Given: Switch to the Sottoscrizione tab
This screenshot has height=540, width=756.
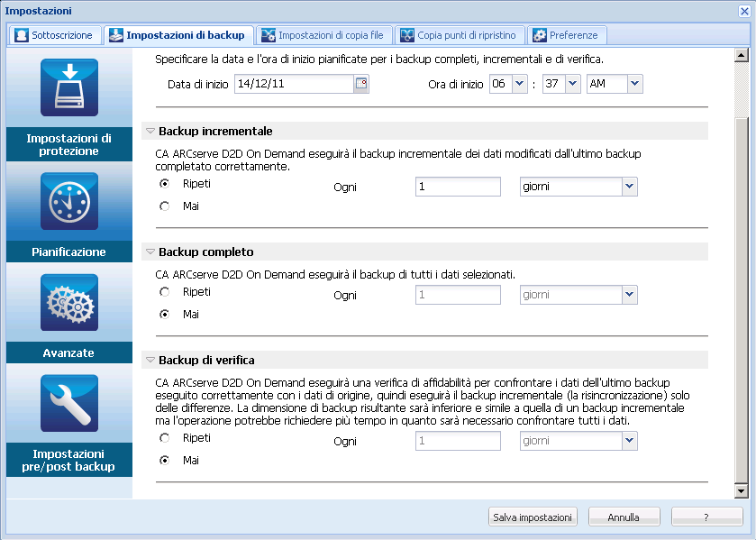Looking at the screenshot, I should [x=55, y=35].
